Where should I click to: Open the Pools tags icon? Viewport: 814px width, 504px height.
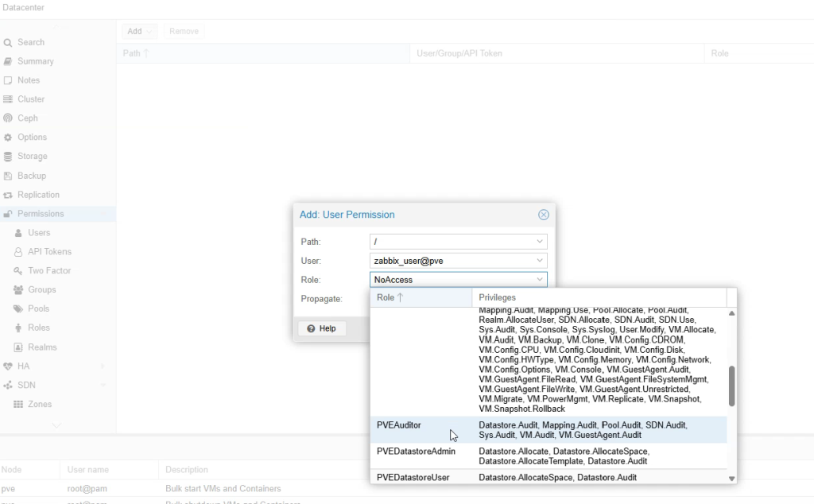click(x=19, y=309)
